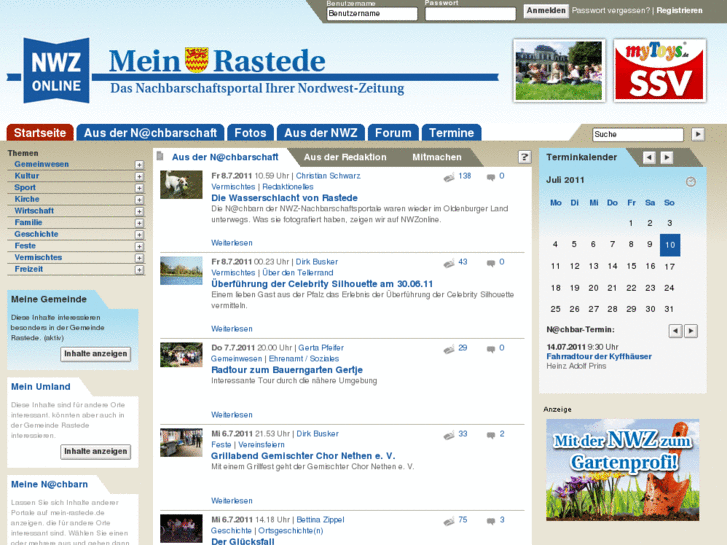Screen dimensions: 727x545
Task: Open article Grillabend Gemischter Chor Nethen
Action: click(303, 456)
